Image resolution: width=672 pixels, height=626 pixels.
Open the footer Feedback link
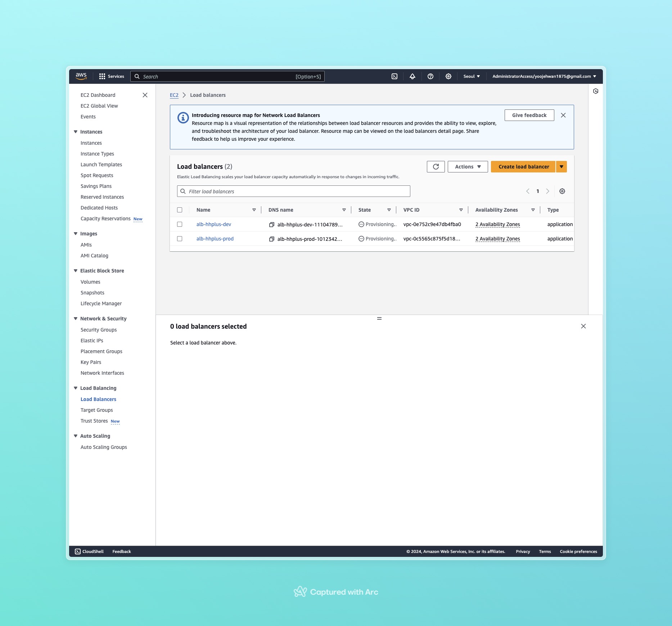pos(122,551)
